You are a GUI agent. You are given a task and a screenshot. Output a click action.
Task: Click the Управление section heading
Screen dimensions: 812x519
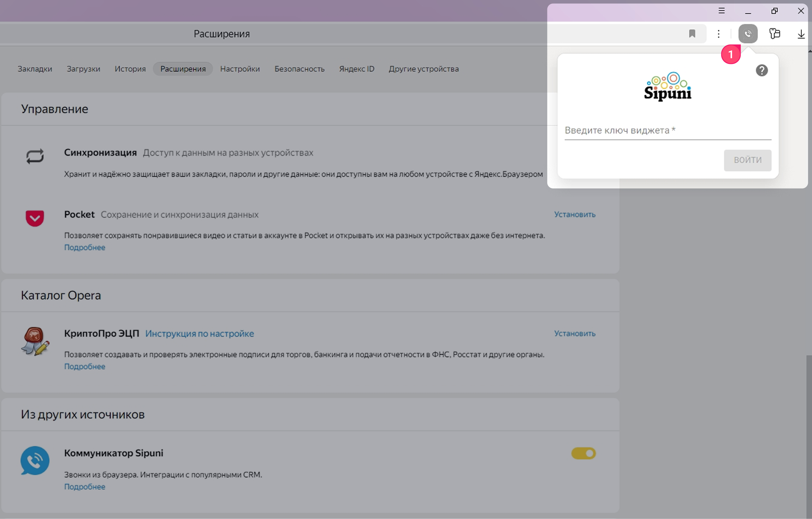pyautogui.click(x=55, y=109)
